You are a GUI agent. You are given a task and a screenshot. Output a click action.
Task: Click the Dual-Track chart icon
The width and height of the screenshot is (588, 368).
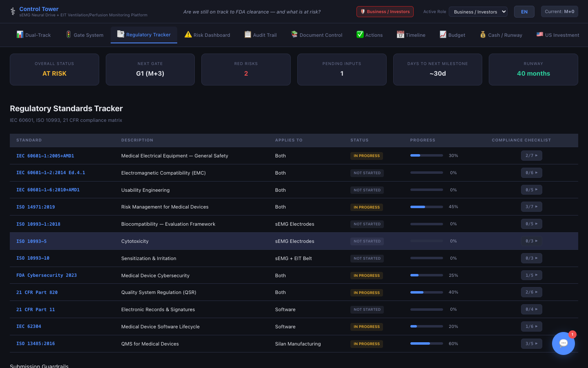(x=20, y=35)
